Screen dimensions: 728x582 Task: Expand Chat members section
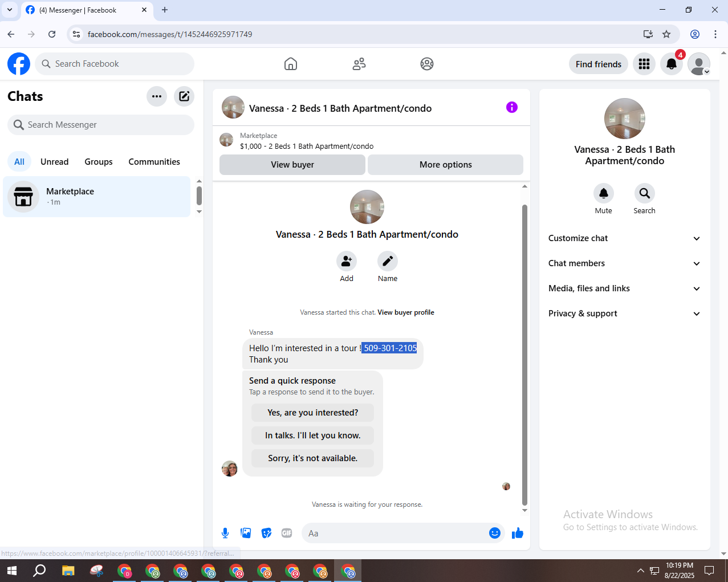tap(625, 263)
